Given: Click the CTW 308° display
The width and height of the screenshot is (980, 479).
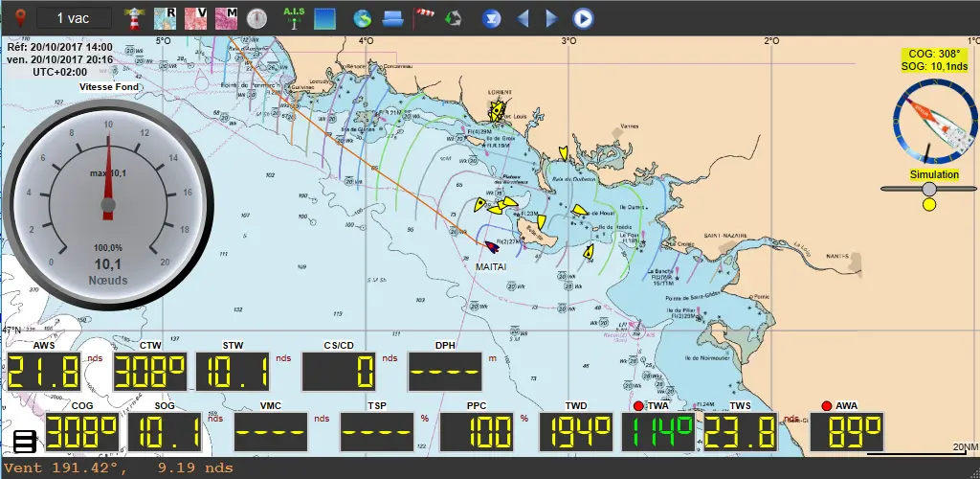Looking at the screenshot, I should [150, 372].
